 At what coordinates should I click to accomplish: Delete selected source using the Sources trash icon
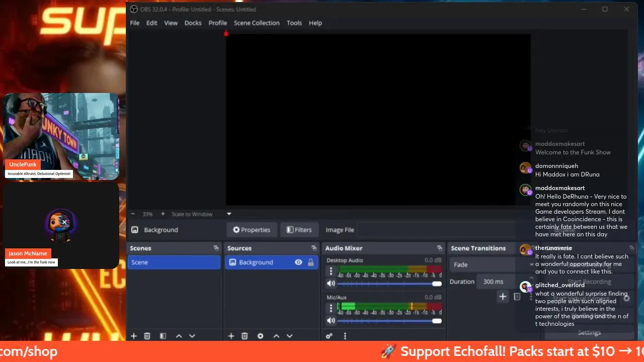click(245, 336)
